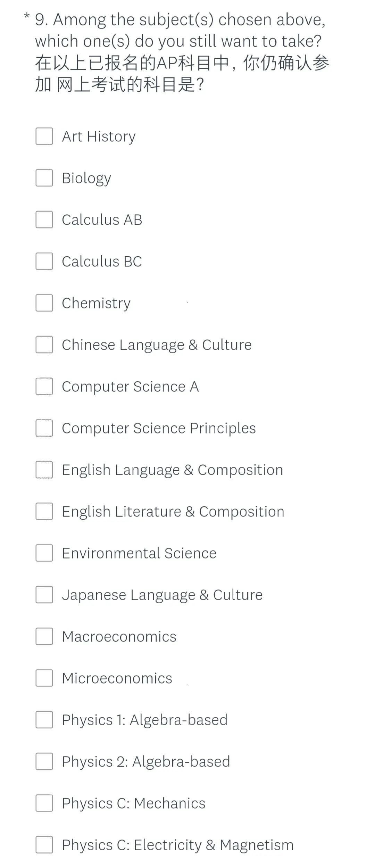Select Environmental Science checkbox
This screenshot has height=868, width=375.
point(44,553)
